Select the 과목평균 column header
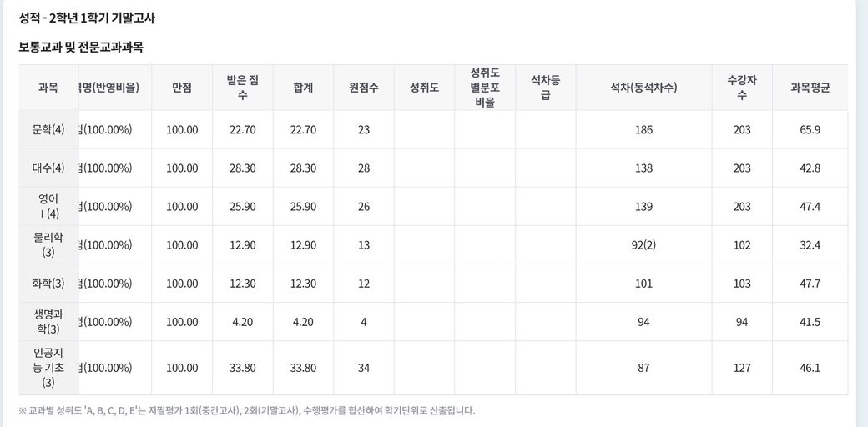868x427 pixels. point(810,88)
